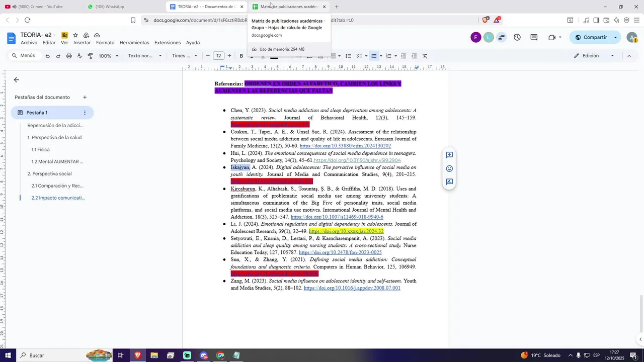Open the Formato menu

pos(105,43)
